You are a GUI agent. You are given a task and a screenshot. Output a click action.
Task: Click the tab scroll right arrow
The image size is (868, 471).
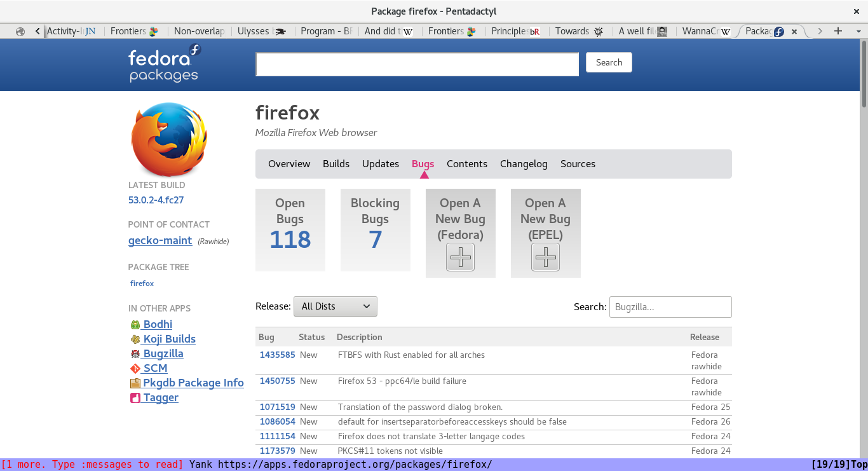(820, 31)
